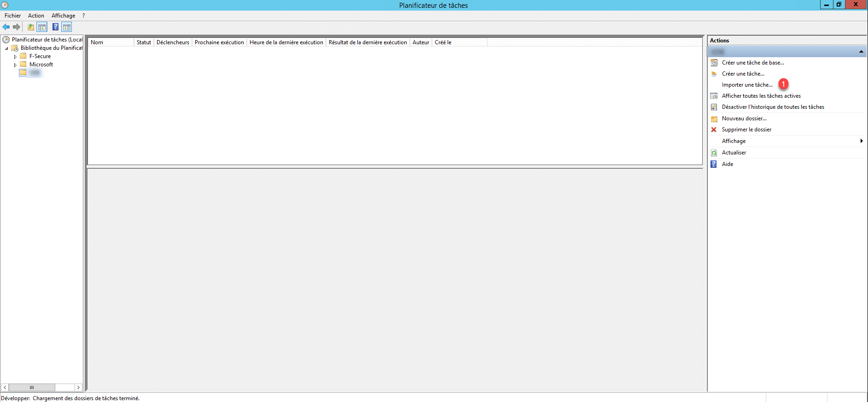Viewport: 868px width, 402px height.
Task: Click the red X Supprimer le dossier icon
Action: tap(714, 130)
